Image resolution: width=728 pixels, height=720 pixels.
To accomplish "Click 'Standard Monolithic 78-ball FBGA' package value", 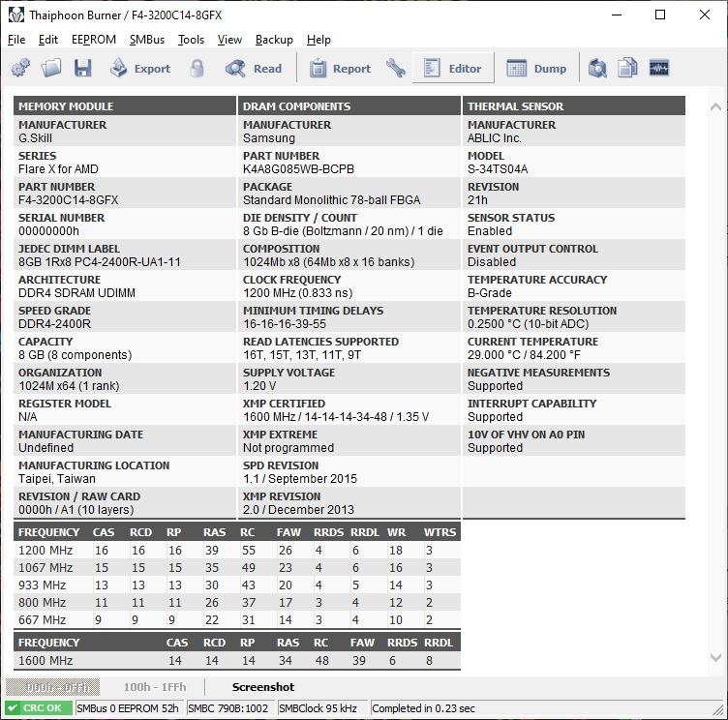I will click(x=331, y=200).
